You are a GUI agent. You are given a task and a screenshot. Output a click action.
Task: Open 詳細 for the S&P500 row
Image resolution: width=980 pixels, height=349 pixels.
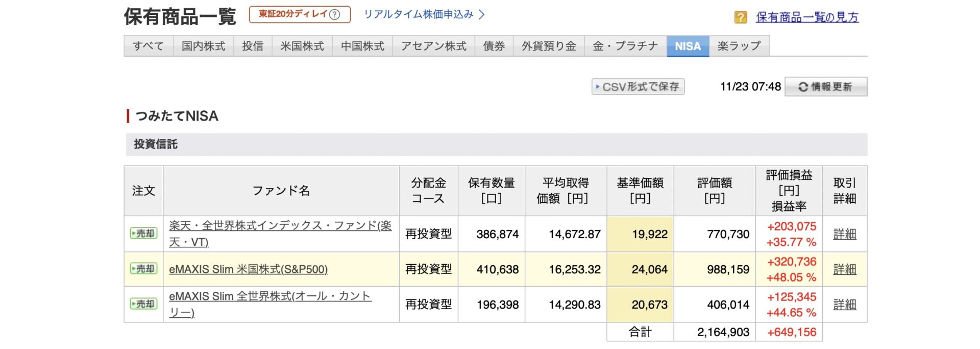(x=845, y=269)
